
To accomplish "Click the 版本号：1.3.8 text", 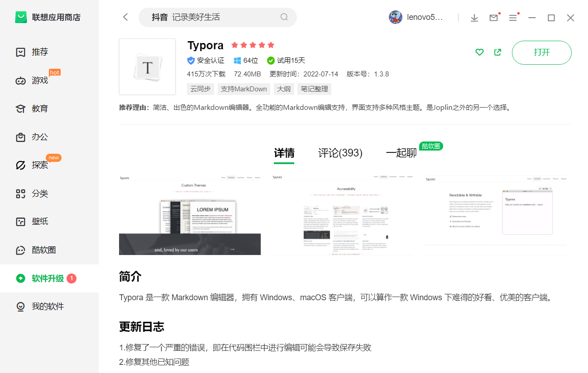I will pyautogui.click(x=368, y=74).
